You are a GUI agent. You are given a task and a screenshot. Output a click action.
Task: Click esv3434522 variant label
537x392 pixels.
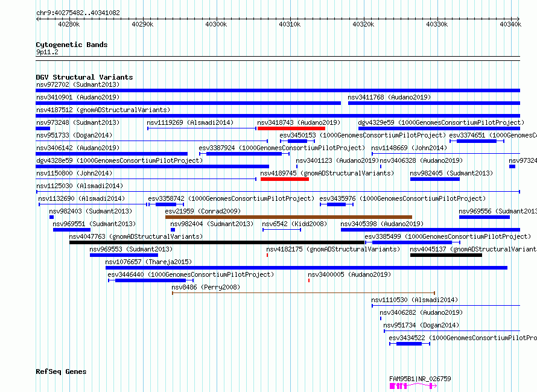(x=463, y=338)
